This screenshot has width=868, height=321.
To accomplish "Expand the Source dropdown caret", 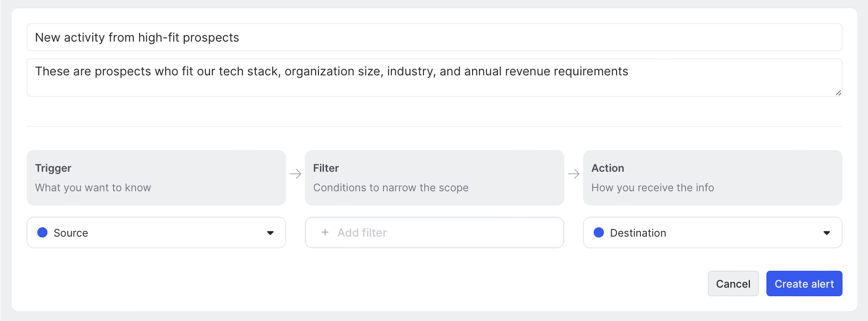I will [270, 233].
